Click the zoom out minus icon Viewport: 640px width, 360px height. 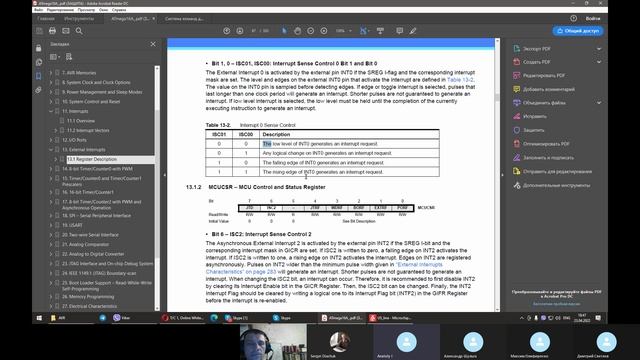point(311,31)
